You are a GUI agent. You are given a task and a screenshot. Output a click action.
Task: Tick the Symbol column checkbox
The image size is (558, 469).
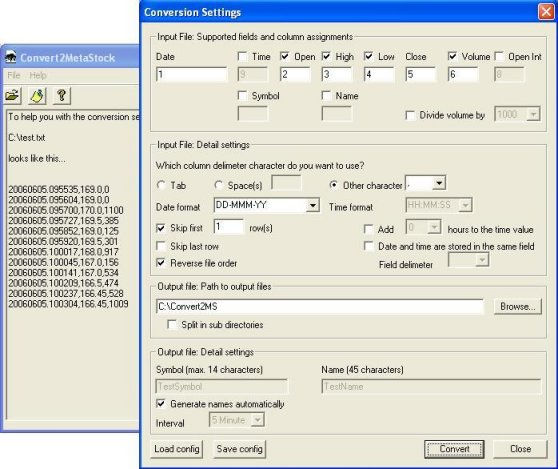click(x=242, y=95)
